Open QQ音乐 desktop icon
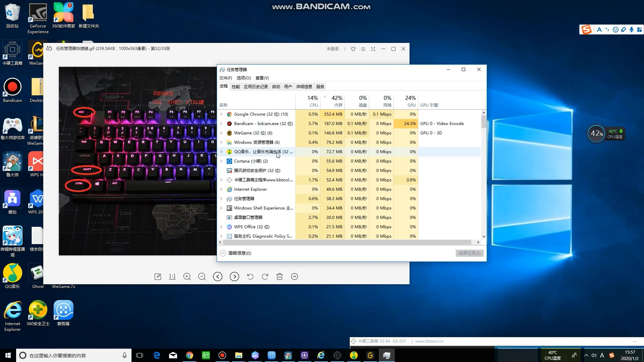This screenshot has width=644, height=362. (12, 277)
